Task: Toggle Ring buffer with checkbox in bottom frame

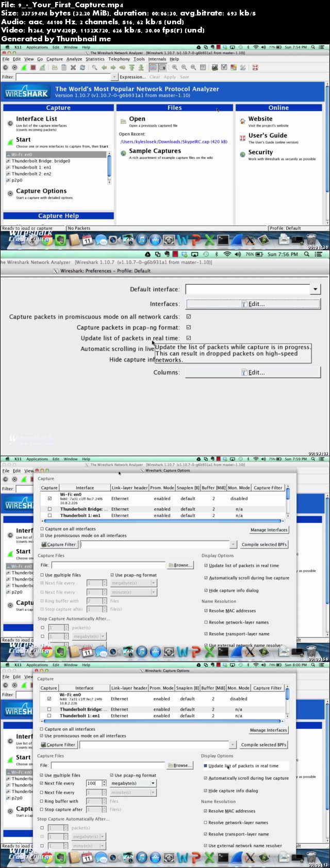Action: pyautogui.click(x=42, y=801)
